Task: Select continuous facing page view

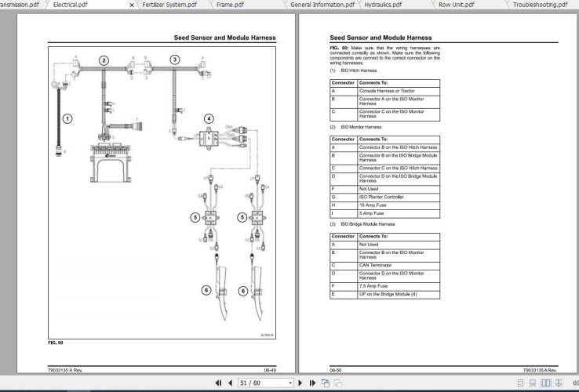Action: 559,383
